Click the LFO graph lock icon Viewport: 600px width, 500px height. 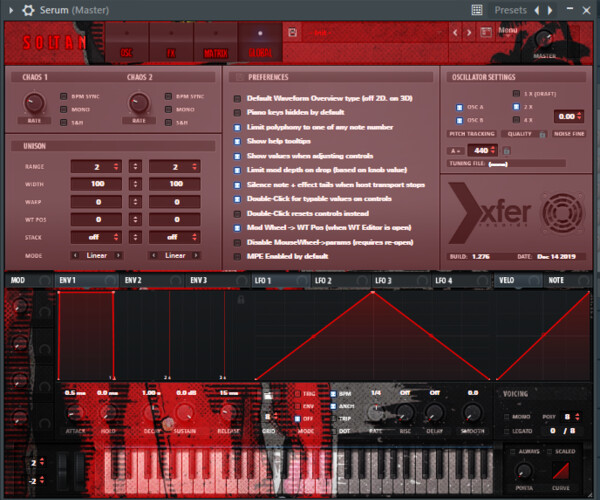pyautogui.click(x=241, y=299)
